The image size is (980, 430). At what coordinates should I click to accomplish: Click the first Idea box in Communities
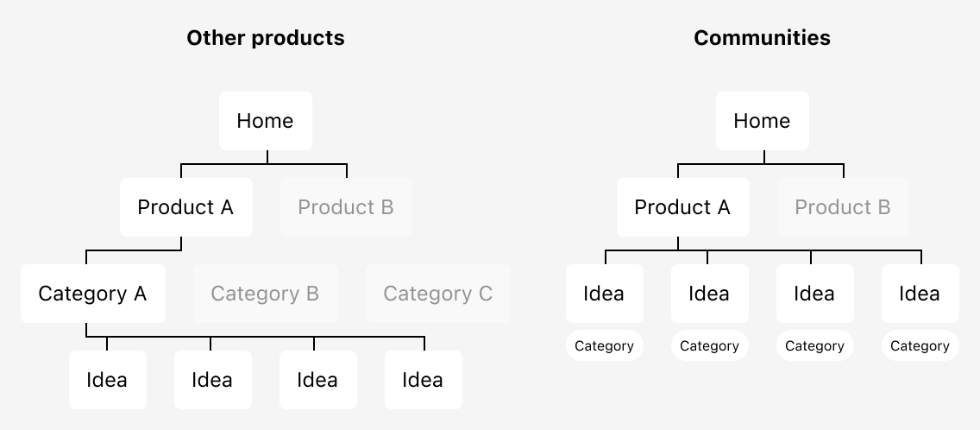pos(605,294)
